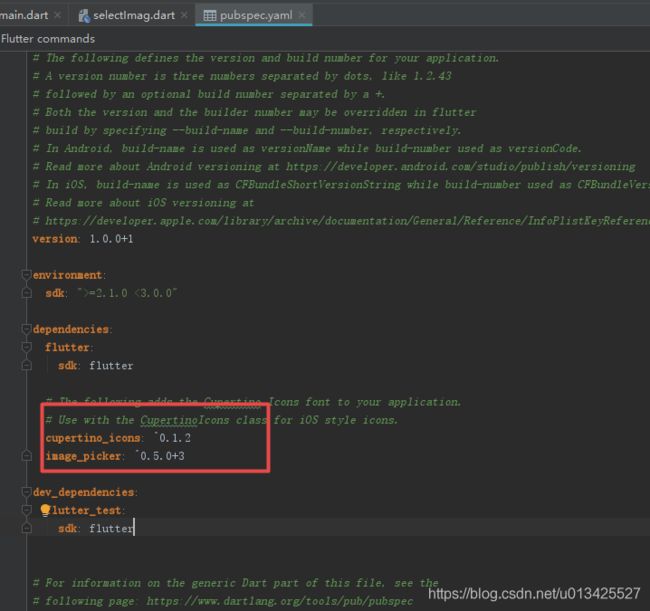Click comment 'Read more about iOS versioning at'
The height and width of the screenshot is (611, 650).
coord(143,203)
